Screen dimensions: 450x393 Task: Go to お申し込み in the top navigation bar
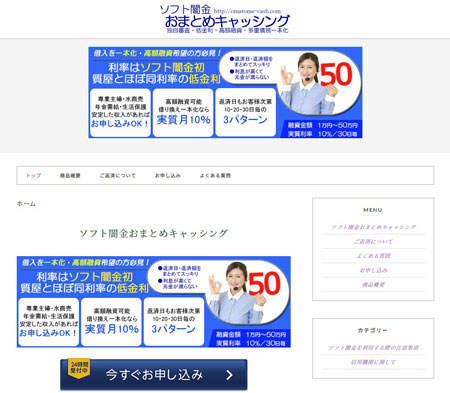click(167, 175)
